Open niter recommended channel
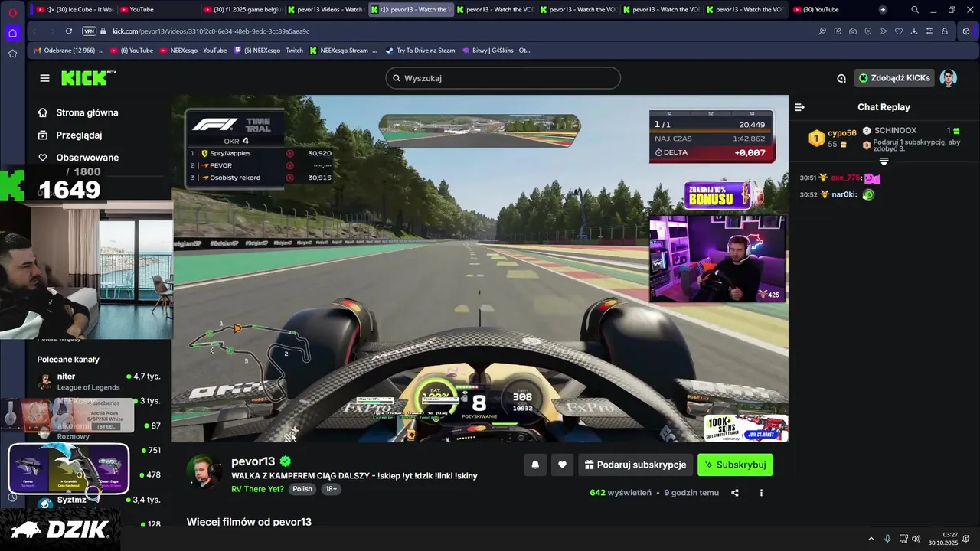Image resolution: width=980 pixels, height=551 pixels. coord(100,381)
